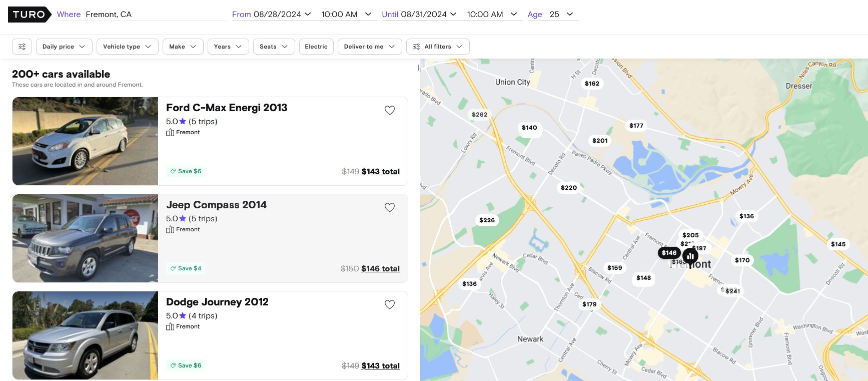Favorite the Jeep Compass 2014

[390, 207]
